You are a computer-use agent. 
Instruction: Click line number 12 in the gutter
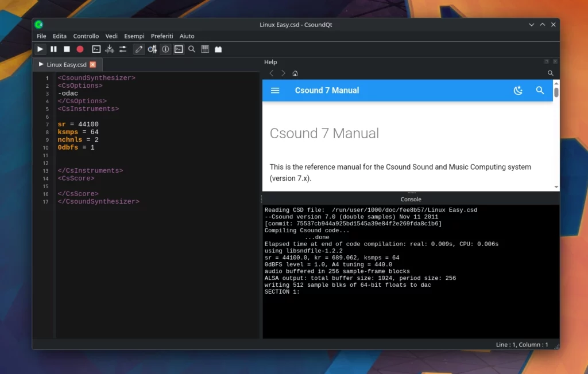click(46, 163)
